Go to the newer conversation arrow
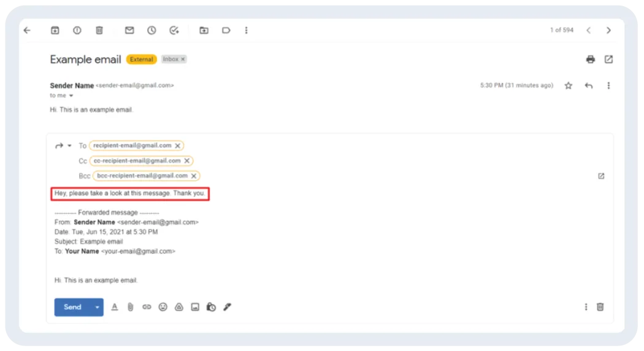Screen dimensions: 644x351 click(589, 31)
